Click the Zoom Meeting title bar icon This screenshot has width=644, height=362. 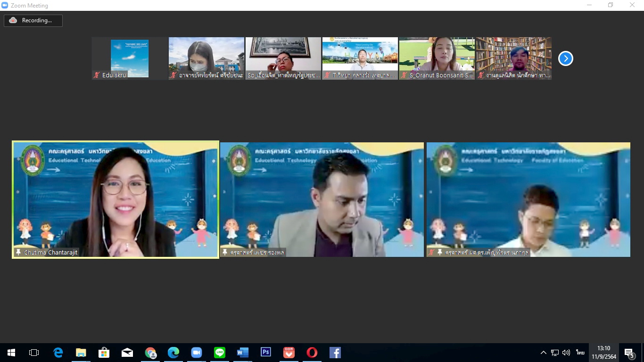[5, 5]
